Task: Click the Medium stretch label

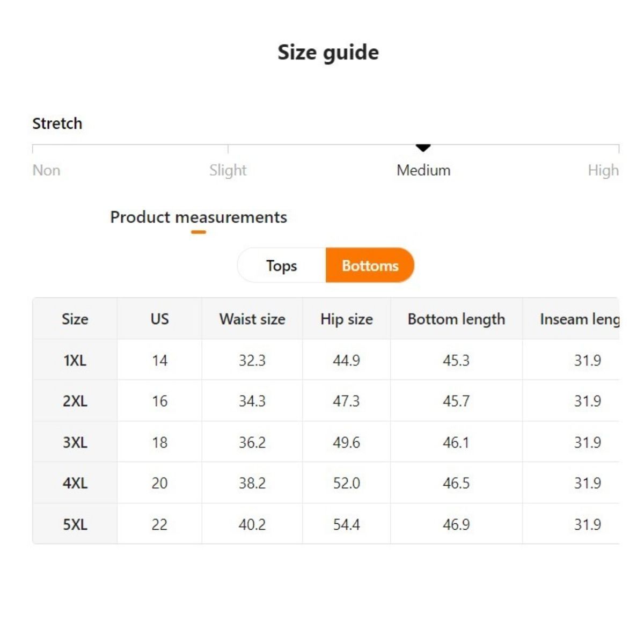Action: click(423, 171)
